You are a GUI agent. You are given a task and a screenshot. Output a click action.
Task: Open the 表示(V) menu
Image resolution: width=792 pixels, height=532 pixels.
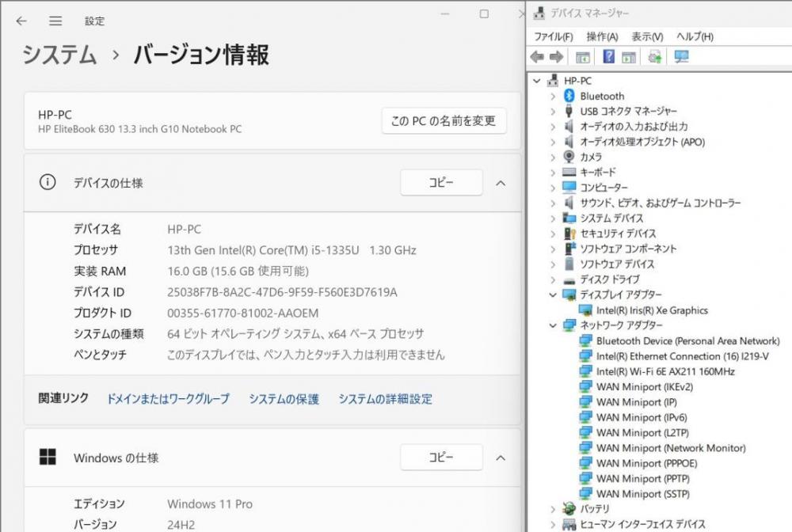click(x=647, y=37)
